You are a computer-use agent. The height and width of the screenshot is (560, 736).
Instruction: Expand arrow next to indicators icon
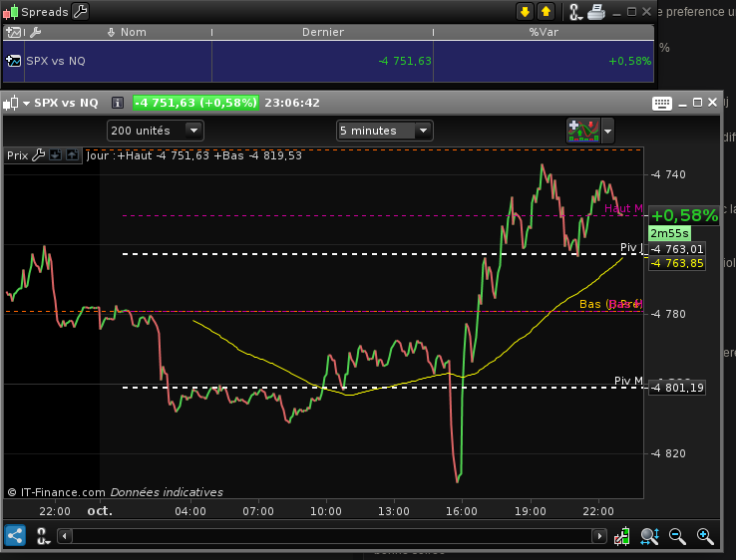pos(608,131)
